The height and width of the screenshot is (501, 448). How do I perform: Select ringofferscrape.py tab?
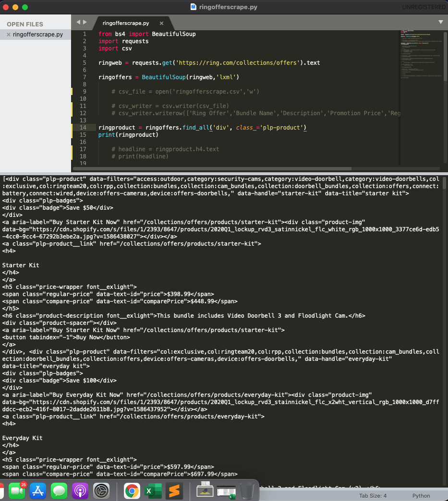pyautogui.click(x=126, y=23)
